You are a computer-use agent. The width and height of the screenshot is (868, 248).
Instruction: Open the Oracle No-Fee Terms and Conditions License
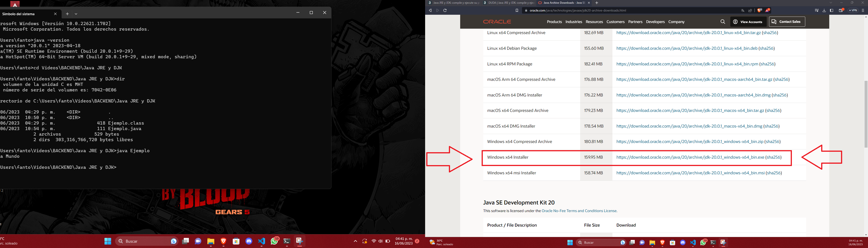(x=579, y=211)
